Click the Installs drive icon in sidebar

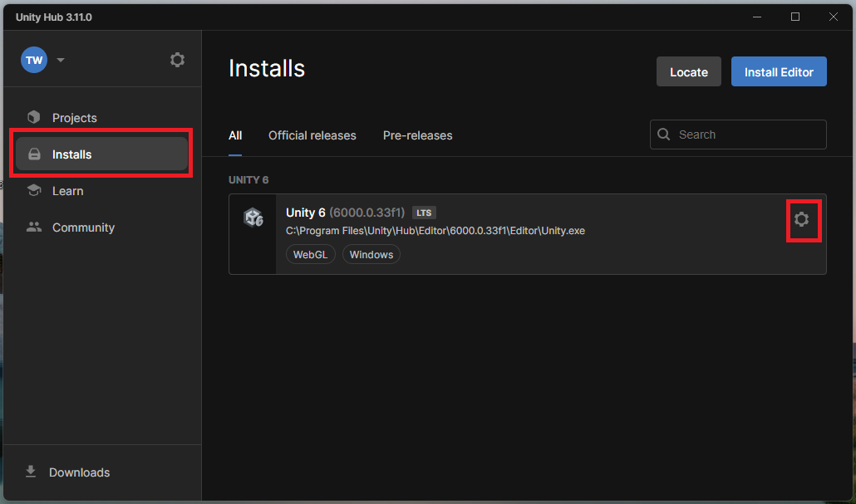point(34,154)
